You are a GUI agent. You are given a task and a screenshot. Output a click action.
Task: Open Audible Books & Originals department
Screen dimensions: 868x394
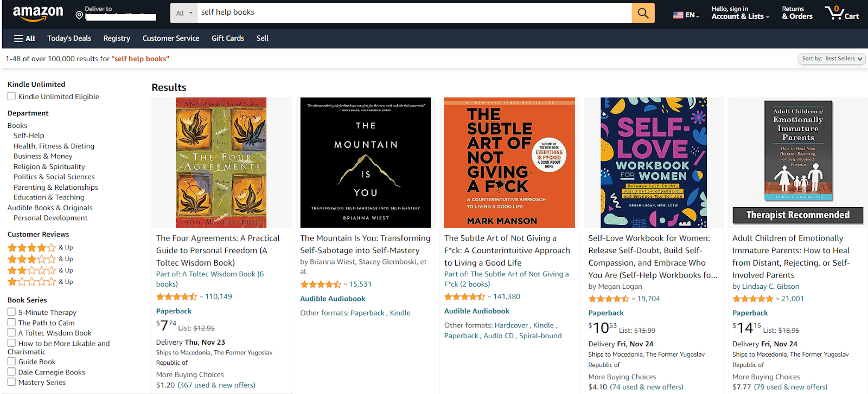pos(50,208)
